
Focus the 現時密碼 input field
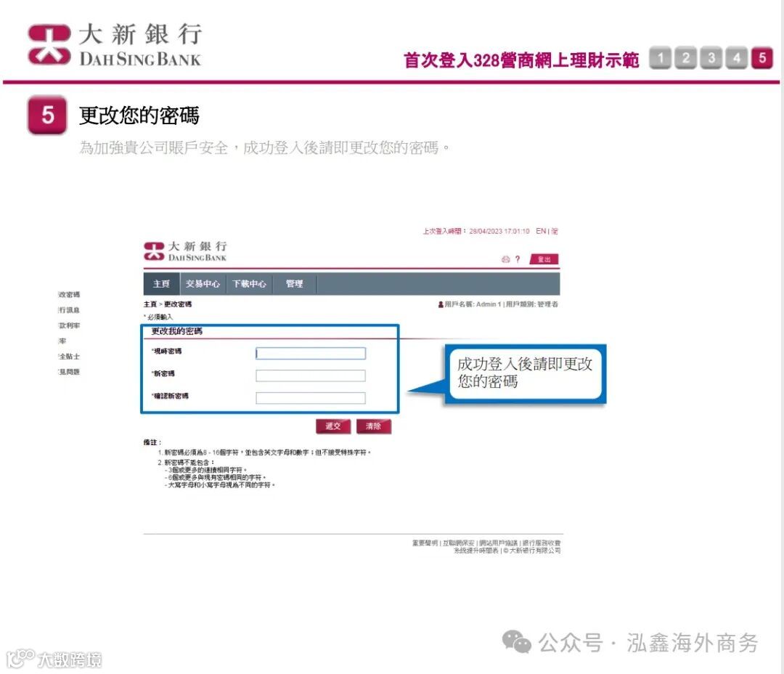click(x=311, y=353)
